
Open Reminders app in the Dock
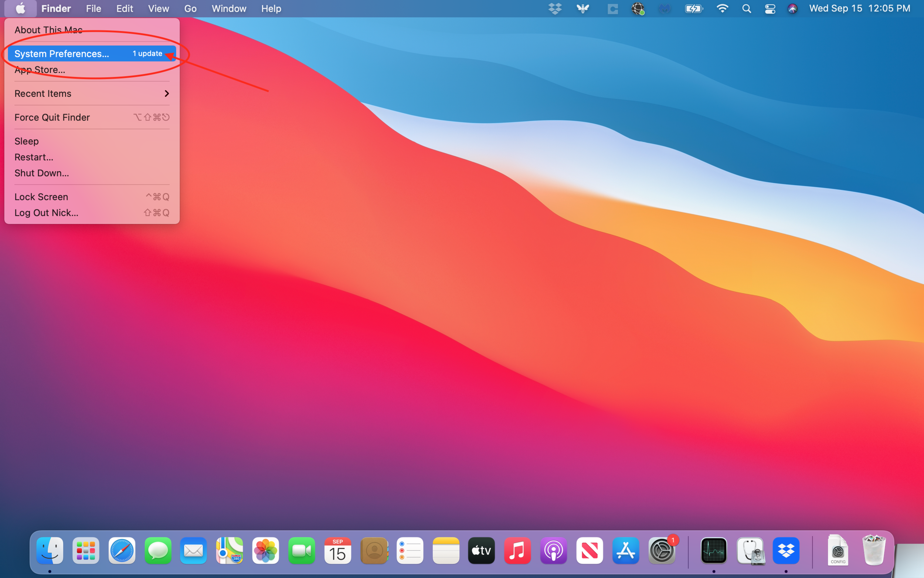410,551
